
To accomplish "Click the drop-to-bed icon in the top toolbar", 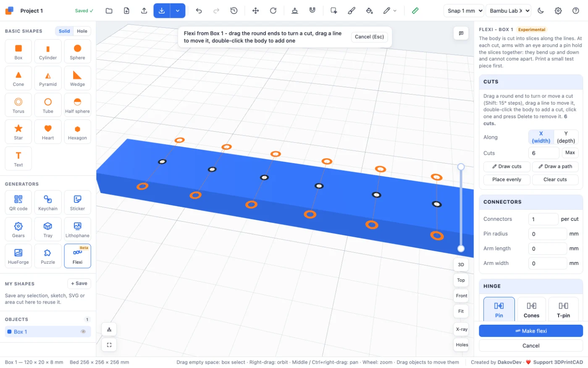I will (295, 11).
